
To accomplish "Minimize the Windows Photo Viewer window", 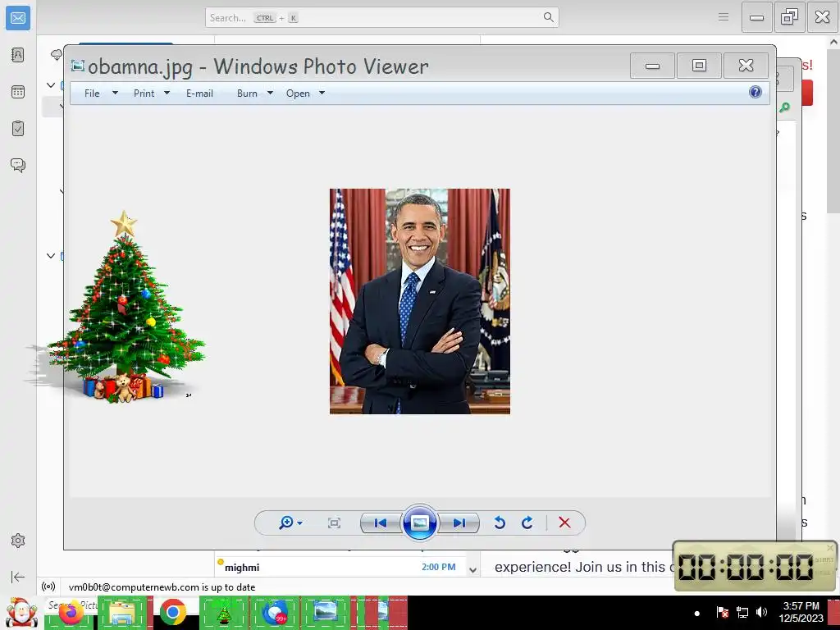I will [x=652, y=66].
